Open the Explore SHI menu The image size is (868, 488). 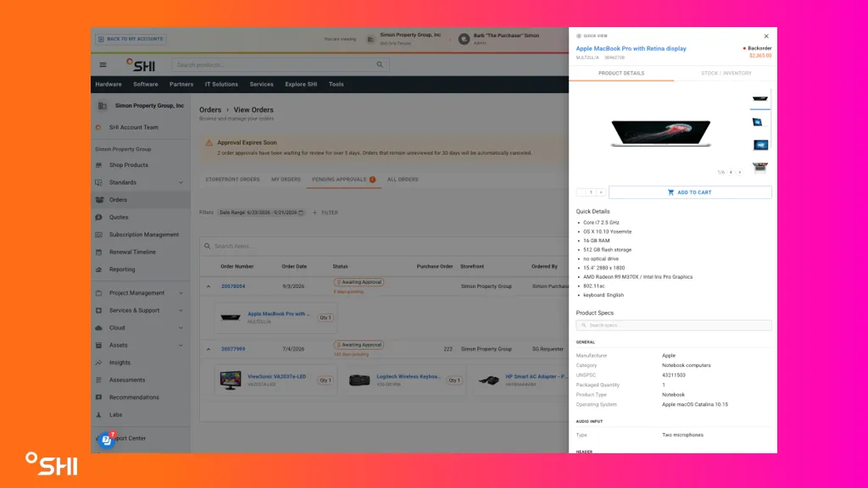point(301,84)
